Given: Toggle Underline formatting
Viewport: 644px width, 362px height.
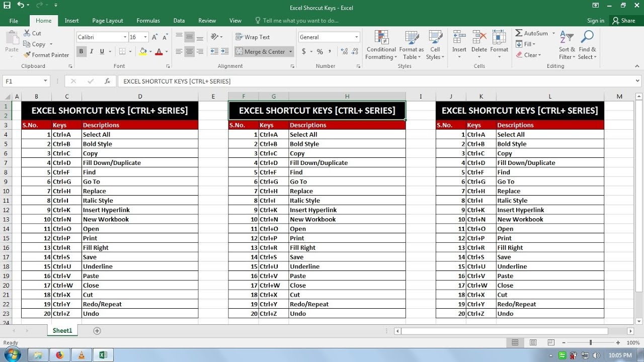Looking at the screenshot, I should pyautogui.click(x=102, y=51).
